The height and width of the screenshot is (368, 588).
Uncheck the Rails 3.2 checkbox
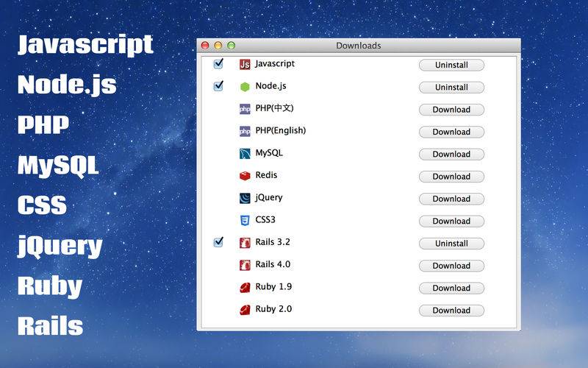(218, 242)
